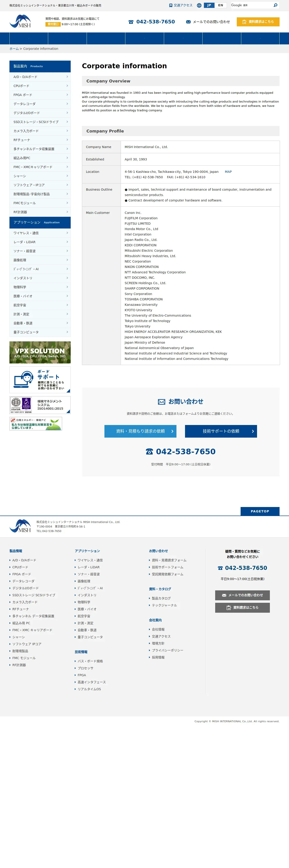Viewport: 289px width, 868px height.
Task: Open footer link バス・ボード規格
Action: 90,661
